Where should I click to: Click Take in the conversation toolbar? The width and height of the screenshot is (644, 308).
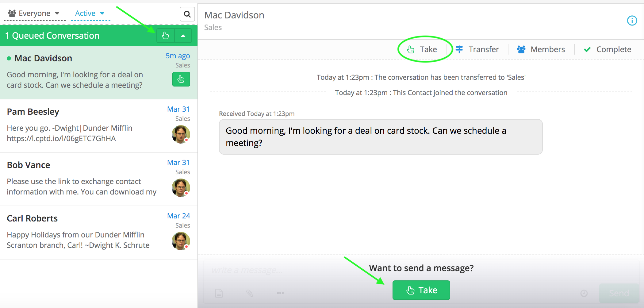pos(422,49)
